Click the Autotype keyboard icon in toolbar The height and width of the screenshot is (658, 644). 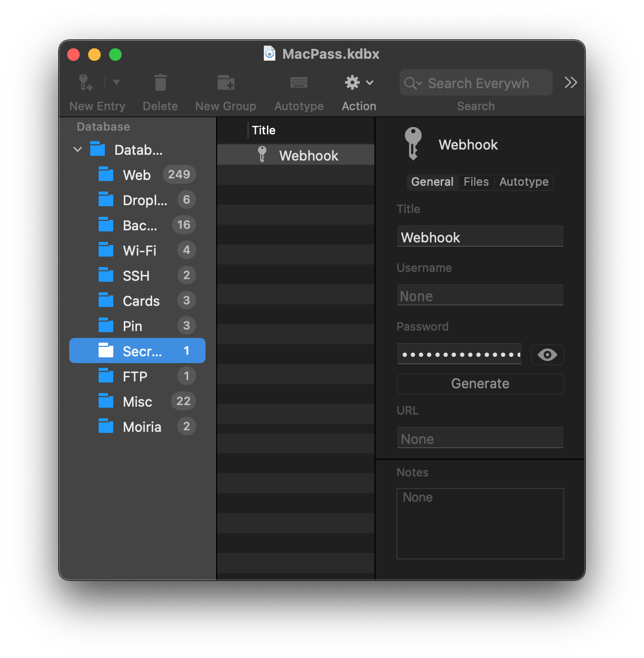(x=298, y=82)
